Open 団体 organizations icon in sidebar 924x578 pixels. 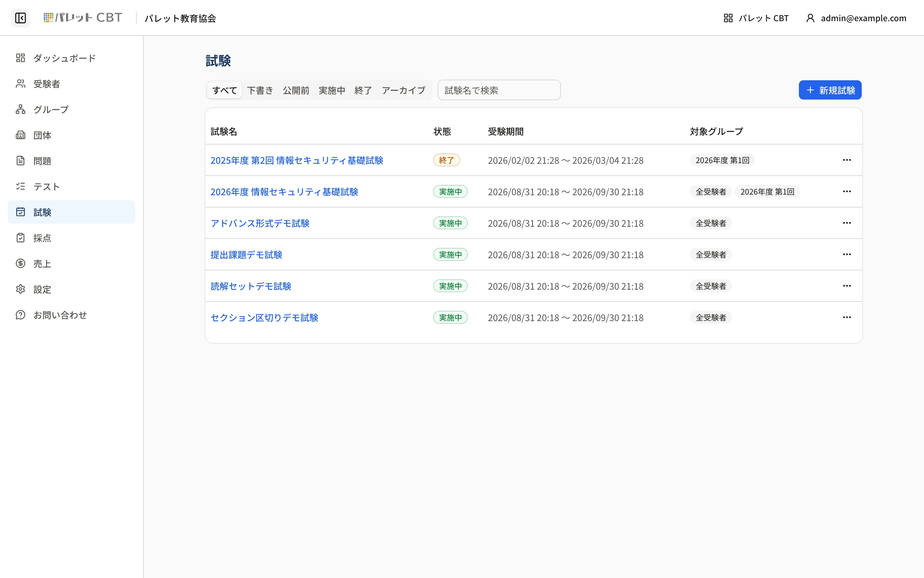(21, 135)
